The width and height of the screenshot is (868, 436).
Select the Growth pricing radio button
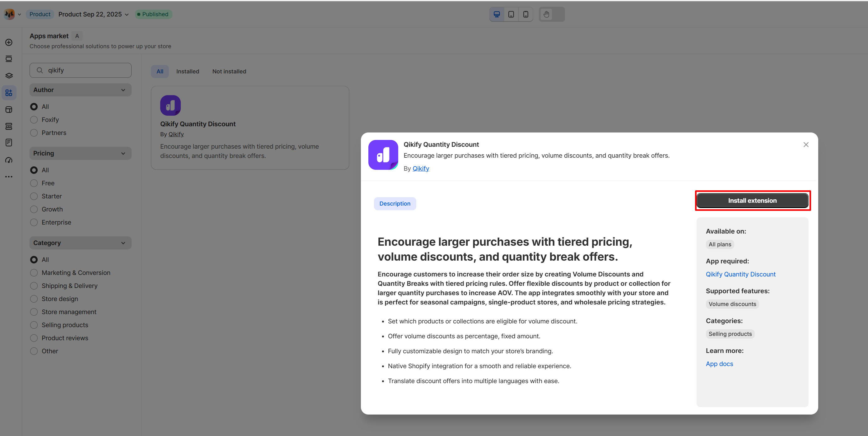(34, 209)
